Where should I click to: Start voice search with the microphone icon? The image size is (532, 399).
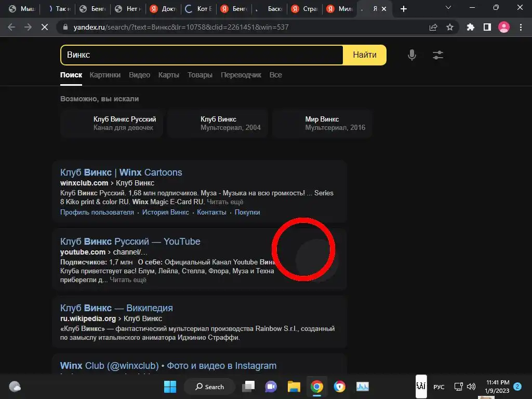click(x=412, y=55)
